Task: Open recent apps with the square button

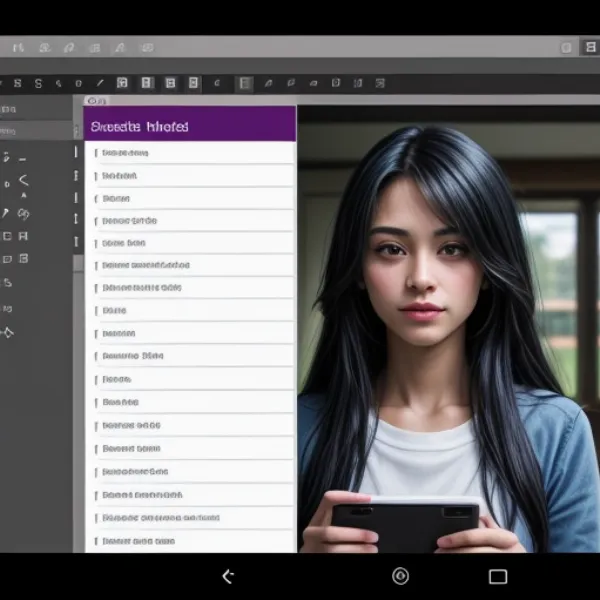Action: click(498, 576)
